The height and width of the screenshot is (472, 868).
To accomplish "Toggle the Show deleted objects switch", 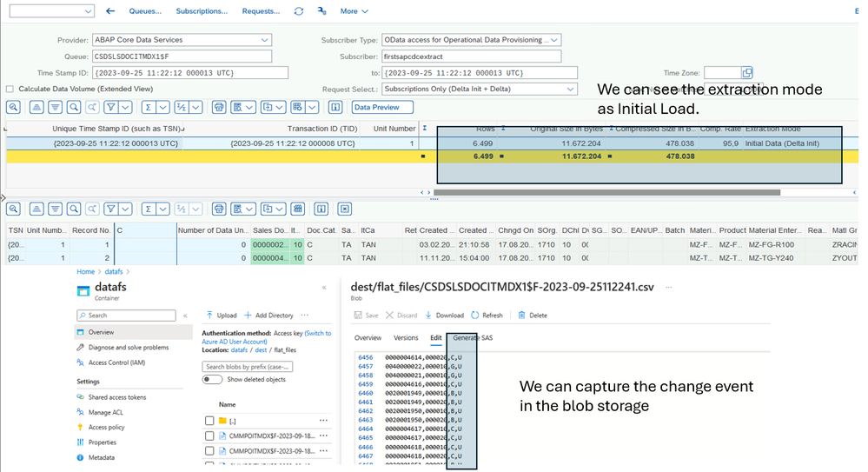I will coord(212,380).
